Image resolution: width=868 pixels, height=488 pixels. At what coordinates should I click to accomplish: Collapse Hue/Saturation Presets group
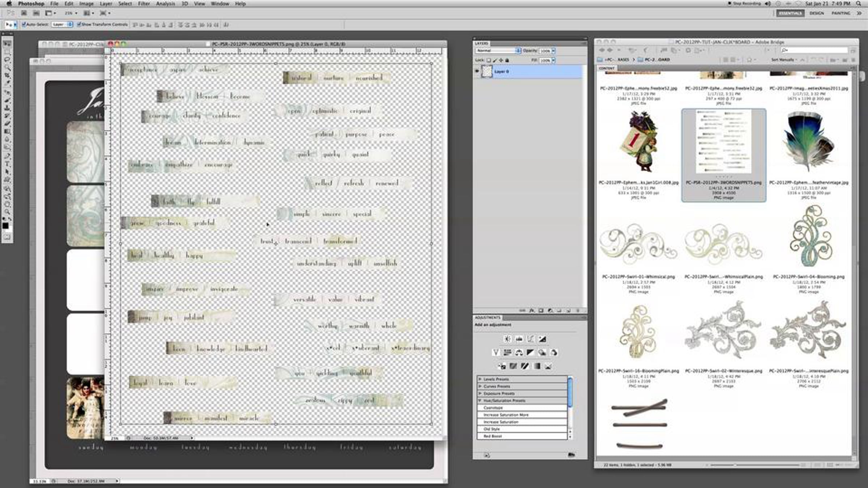point(480,401)
